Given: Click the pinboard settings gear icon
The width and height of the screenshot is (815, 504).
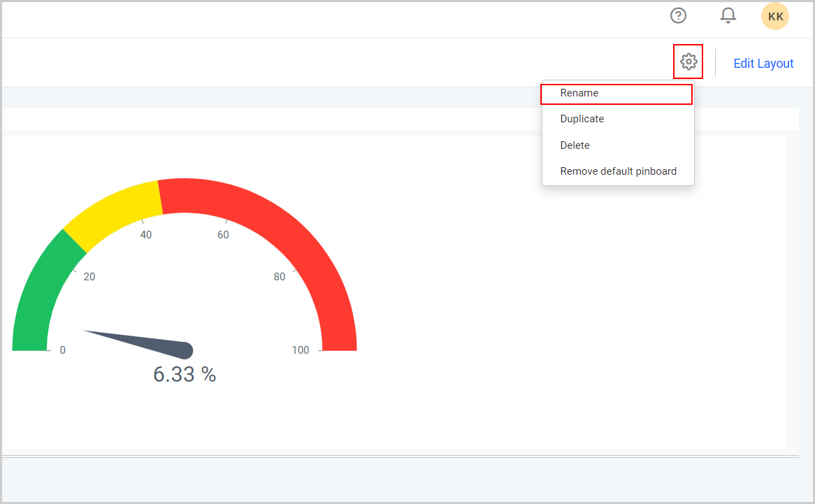Looking at the screenshot, I should click(x=688, y=62).
